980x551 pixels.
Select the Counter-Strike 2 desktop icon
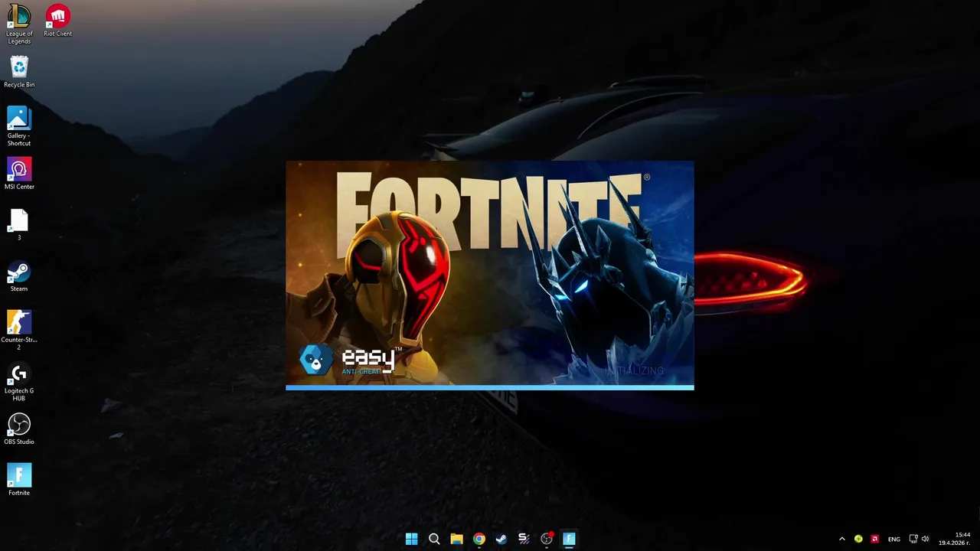[19, 330]
